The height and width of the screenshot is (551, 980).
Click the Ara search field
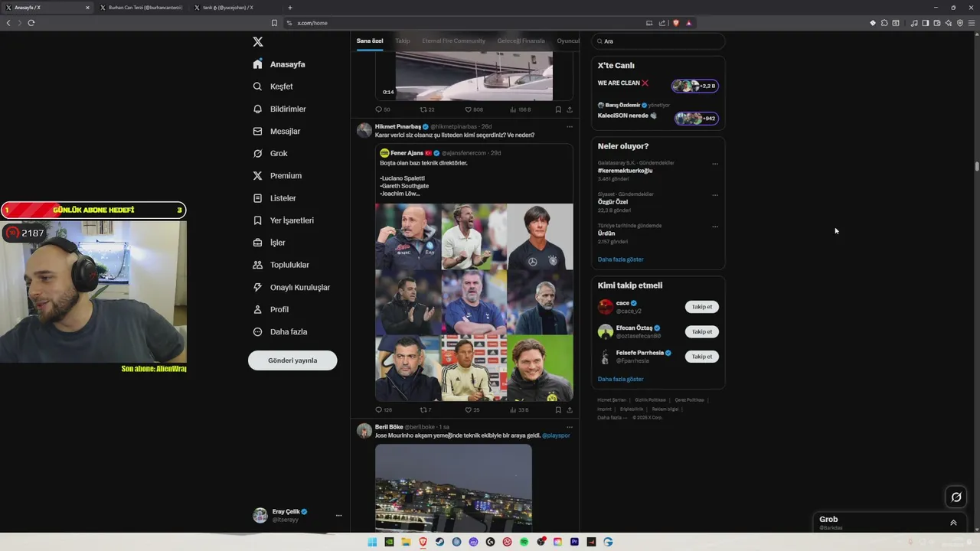[658, 41]
